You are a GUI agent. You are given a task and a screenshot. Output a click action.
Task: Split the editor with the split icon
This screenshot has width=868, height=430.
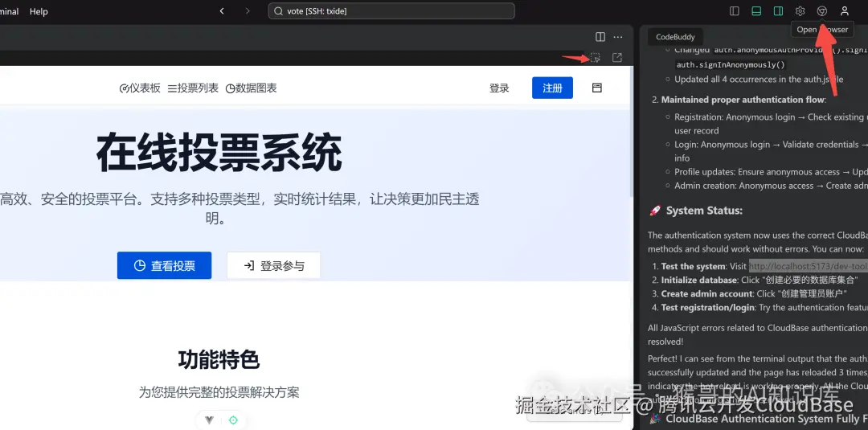click(x=600, y=36)
